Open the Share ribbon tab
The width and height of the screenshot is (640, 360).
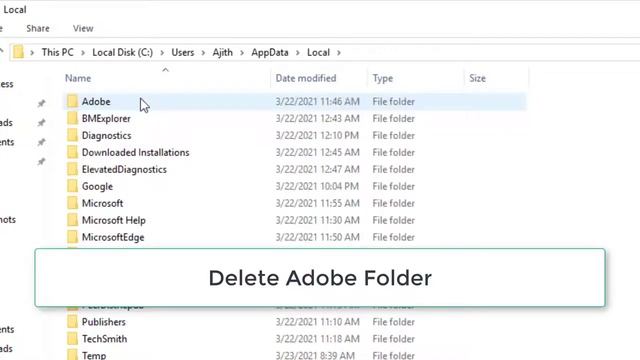[38, 29]
